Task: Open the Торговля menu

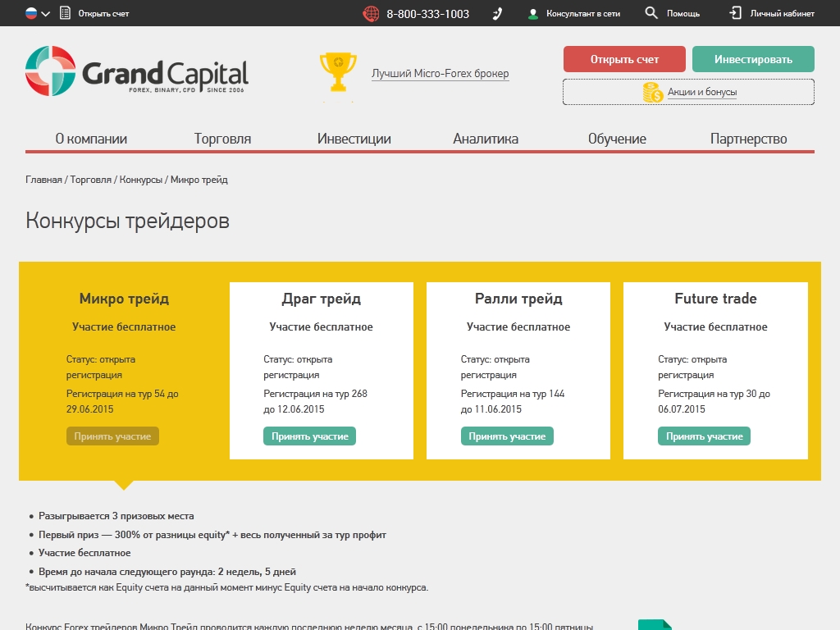Action: (x=222, y=139)
